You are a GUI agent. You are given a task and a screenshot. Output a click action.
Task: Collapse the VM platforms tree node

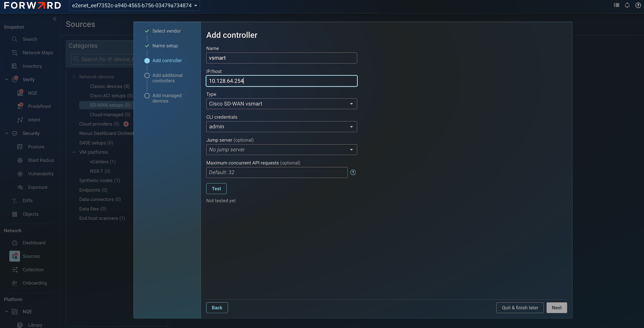pos(74,152)
